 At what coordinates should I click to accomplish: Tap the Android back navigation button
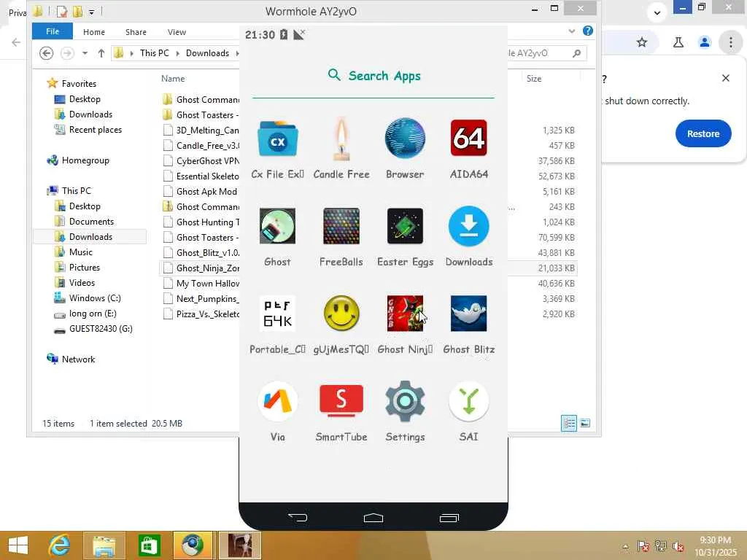pyautogui.click(x=298, y=518)
